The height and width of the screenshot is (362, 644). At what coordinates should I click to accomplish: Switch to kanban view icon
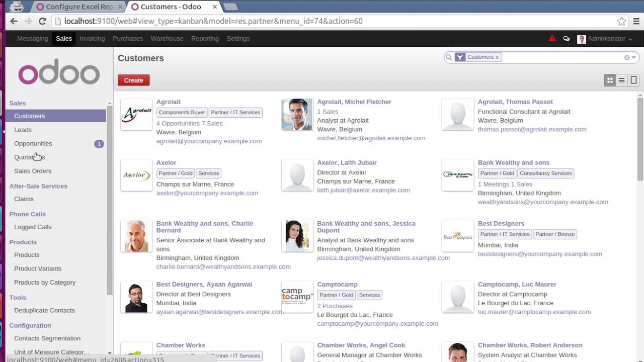[x=610, y=80]
